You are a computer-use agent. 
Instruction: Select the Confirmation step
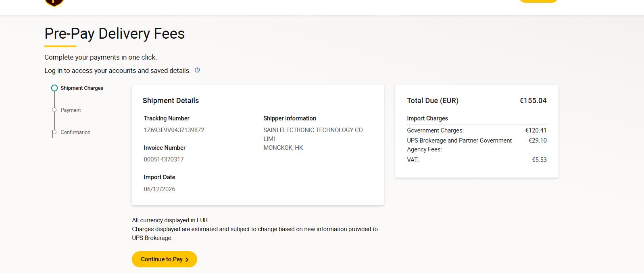pos(75,132)
